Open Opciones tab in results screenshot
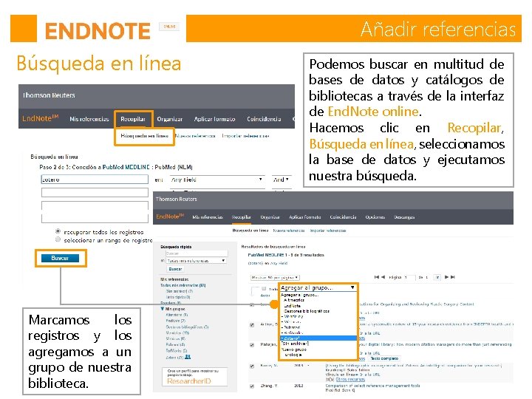The width and height of the screenshot is (532, 399). [x=375, y=217]
